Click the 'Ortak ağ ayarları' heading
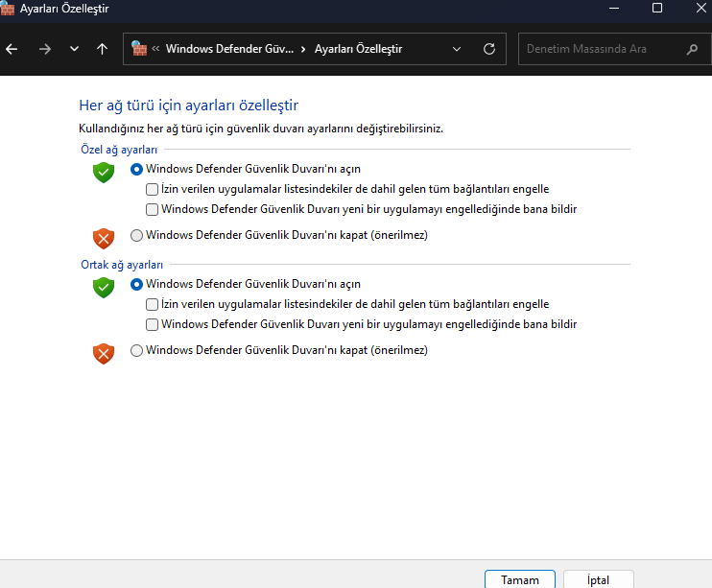The height and width of the screenshot is (588, 712). coord(122,265)
